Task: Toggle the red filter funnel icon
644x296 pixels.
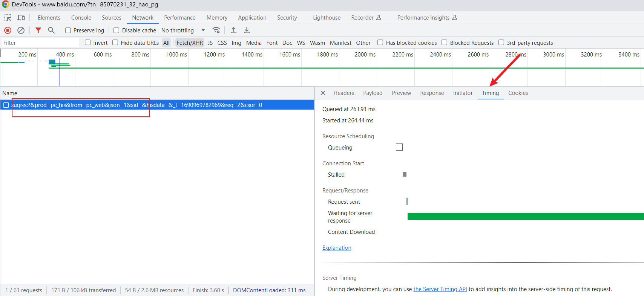Action: (38, 31)
